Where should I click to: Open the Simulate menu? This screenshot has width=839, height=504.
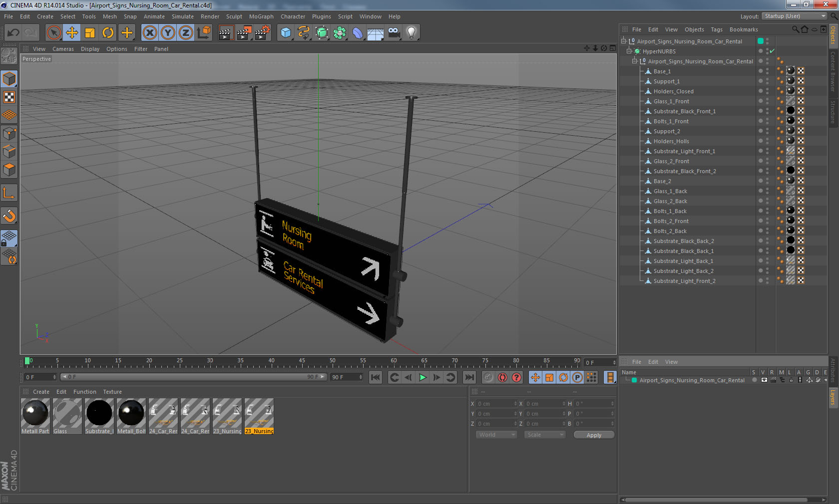pyautogui.click(x=183, y=16)
